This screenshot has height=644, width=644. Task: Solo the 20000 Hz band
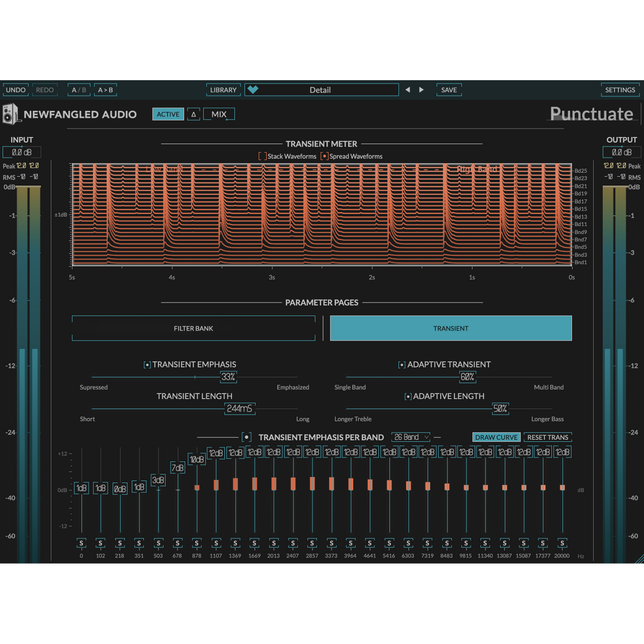[x=562, y=543]
